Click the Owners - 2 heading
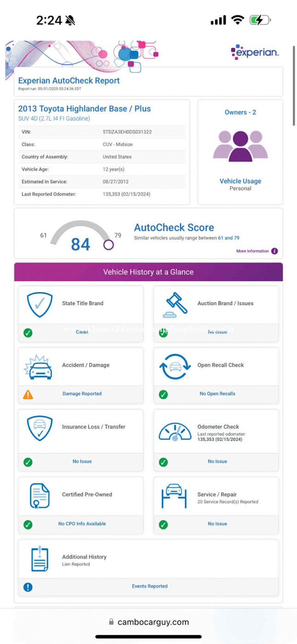 coord(240,112)
